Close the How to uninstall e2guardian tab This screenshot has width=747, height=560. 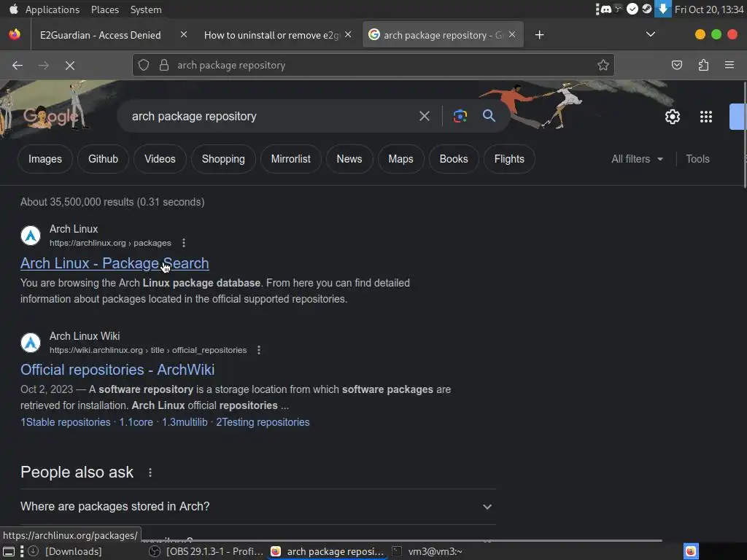tap(348, 34)
